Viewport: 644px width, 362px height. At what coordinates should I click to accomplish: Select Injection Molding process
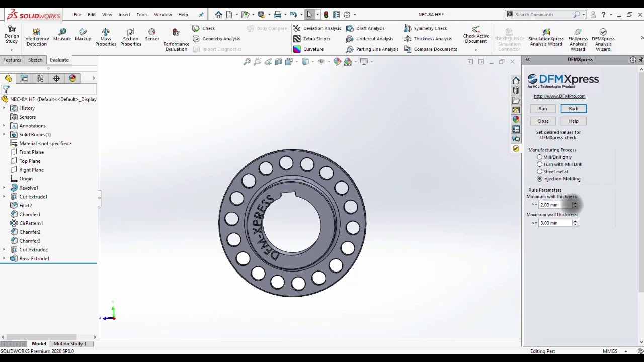point(539,179)
